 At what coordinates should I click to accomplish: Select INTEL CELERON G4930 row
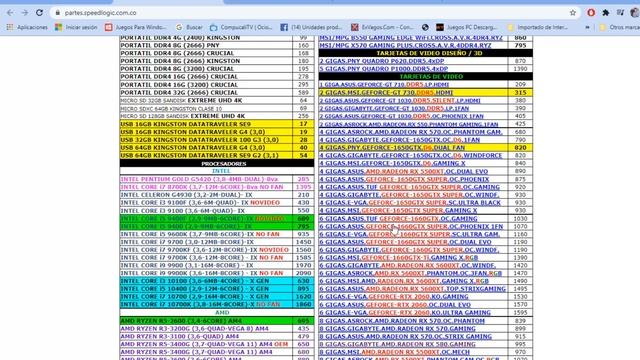tap(217, 195)
